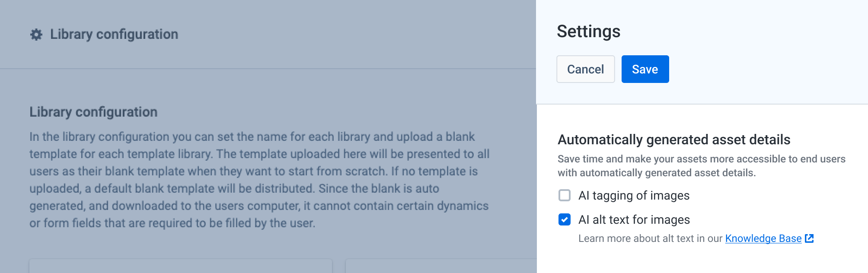Click the AI alt text for images label
Screen dimensions: 868x273
coord(634,219)
